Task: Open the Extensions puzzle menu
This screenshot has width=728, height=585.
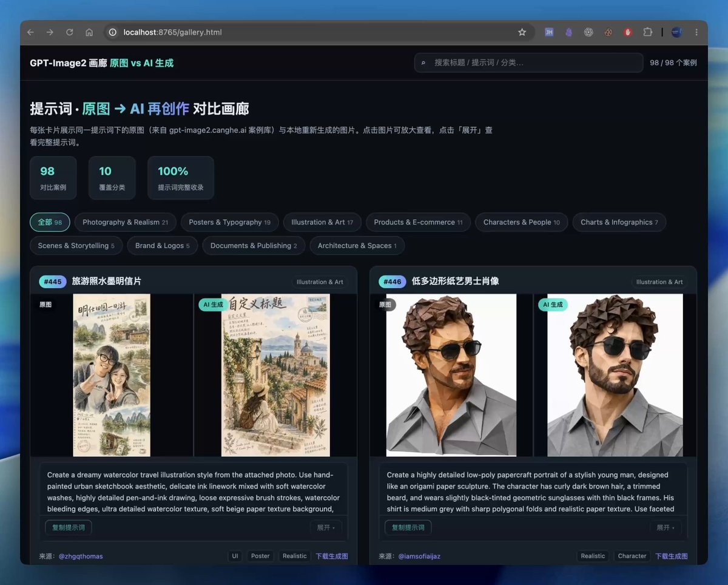Action: click(x=647, y=32)
